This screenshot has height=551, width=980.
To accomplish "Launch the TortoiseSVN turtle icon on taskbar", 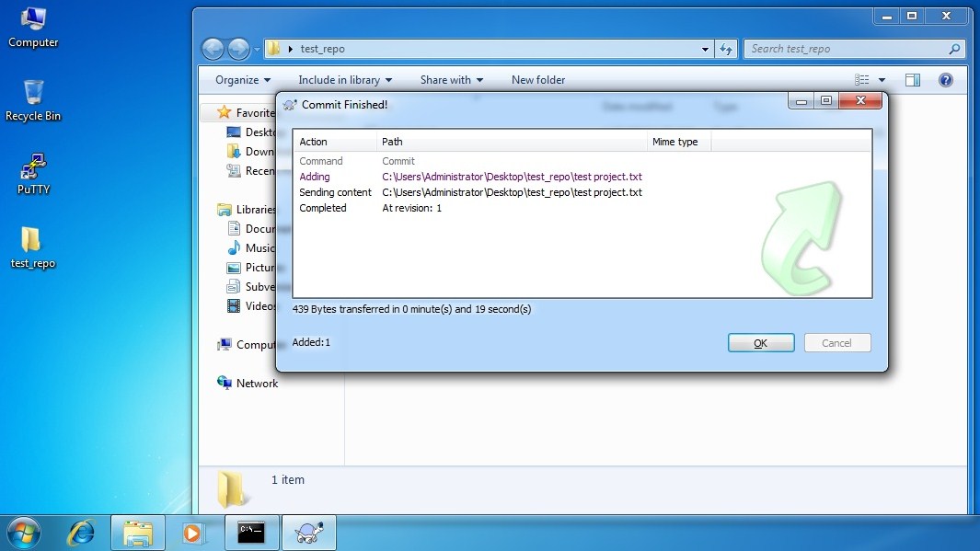I will [x=308, y=532].
